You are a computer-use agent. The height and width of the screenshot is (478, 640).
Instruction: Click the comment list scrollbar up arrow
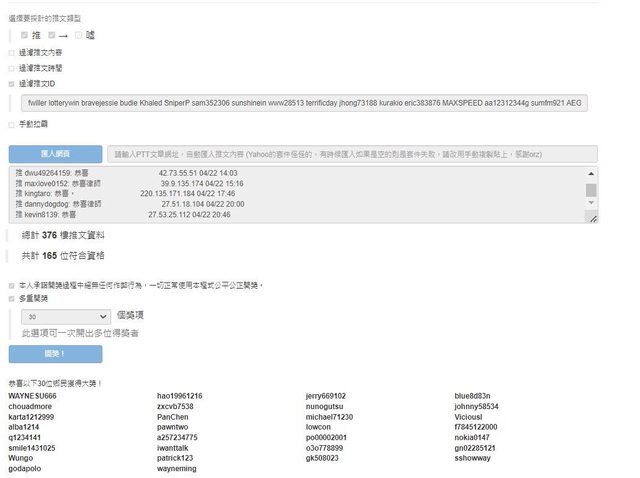point(591,174)
